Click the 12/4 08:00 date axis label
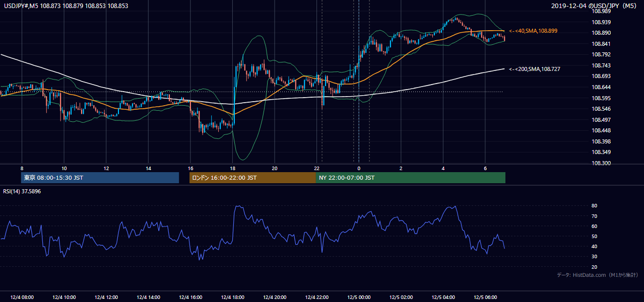 point(22,297)
